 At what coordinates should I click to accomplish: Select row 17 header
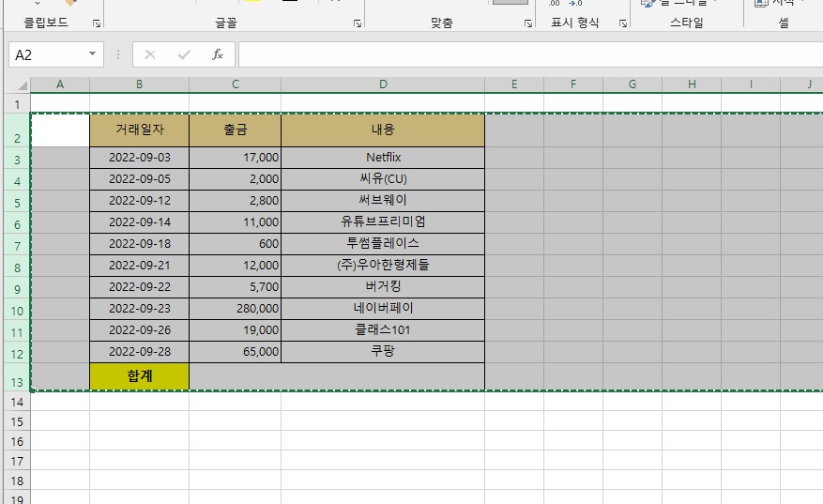pos(17,461)
